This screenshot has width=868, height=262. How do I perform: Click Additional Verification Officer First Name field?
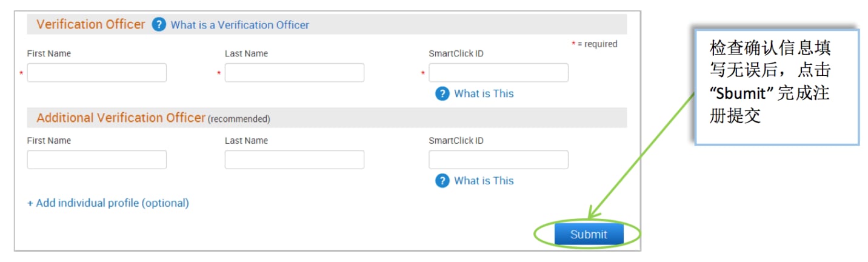pyautogui.click(x=97, y=160)
